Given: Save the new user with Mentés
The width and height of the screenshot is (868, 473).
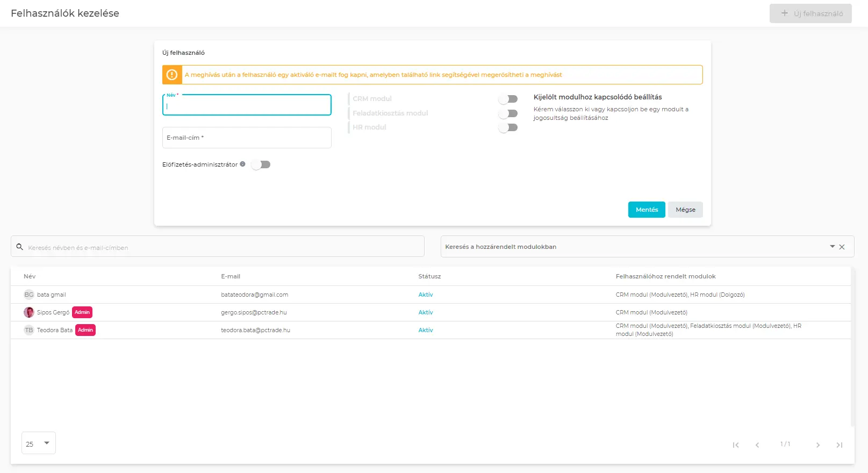Looking at the screenshot, I should click(647, 210).
